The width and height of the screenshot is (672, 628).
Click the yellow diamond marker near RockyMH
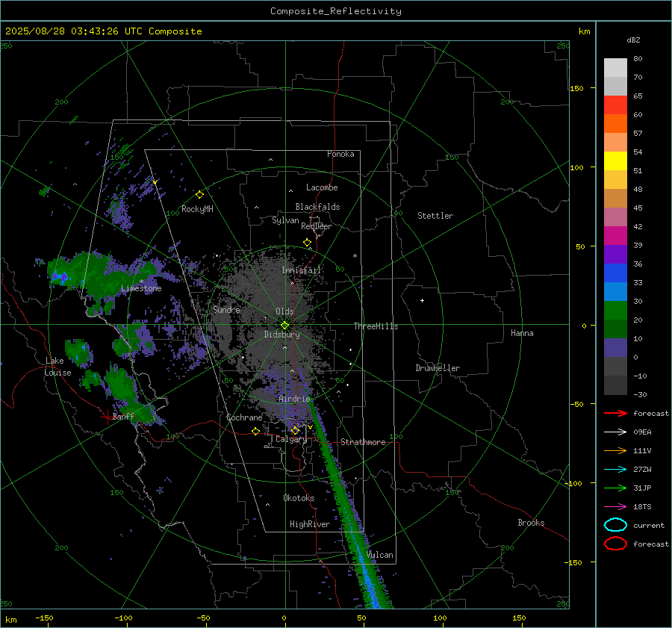(199, 195)
